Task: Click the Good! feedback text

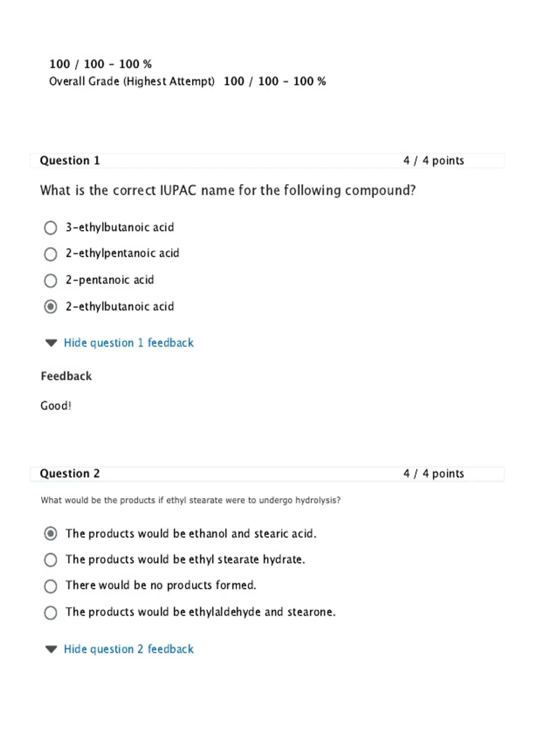Action: pyautogui.click(x=56, y=406)
